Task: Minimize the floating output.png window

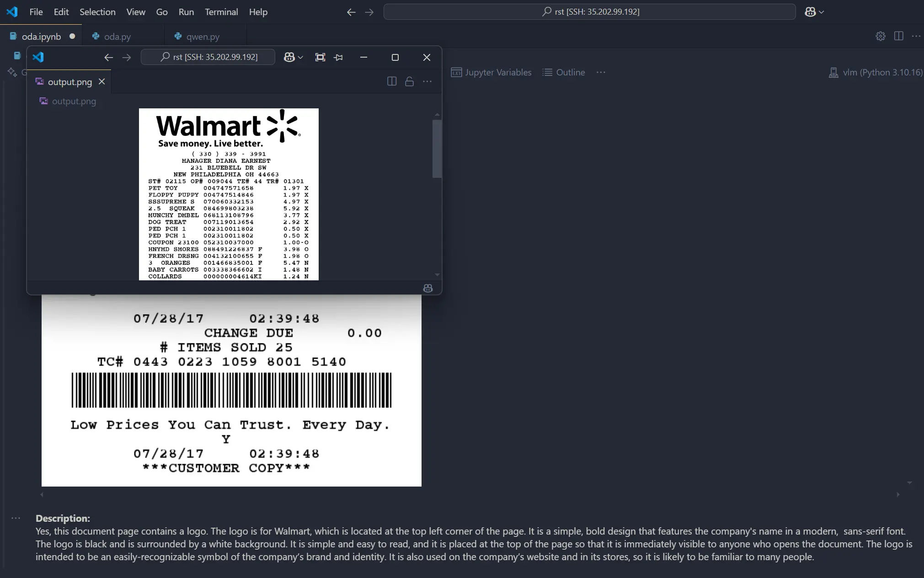Action: point(364,57)
